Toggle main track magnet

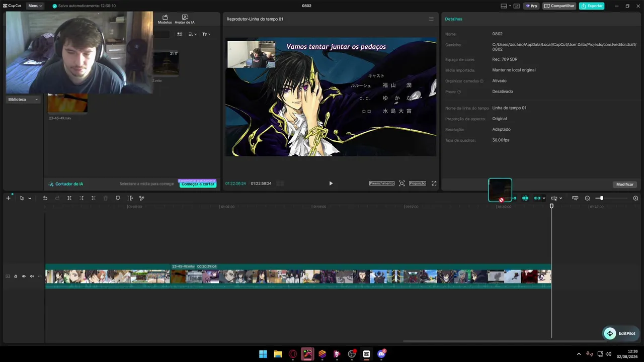(x=513, y=198)
